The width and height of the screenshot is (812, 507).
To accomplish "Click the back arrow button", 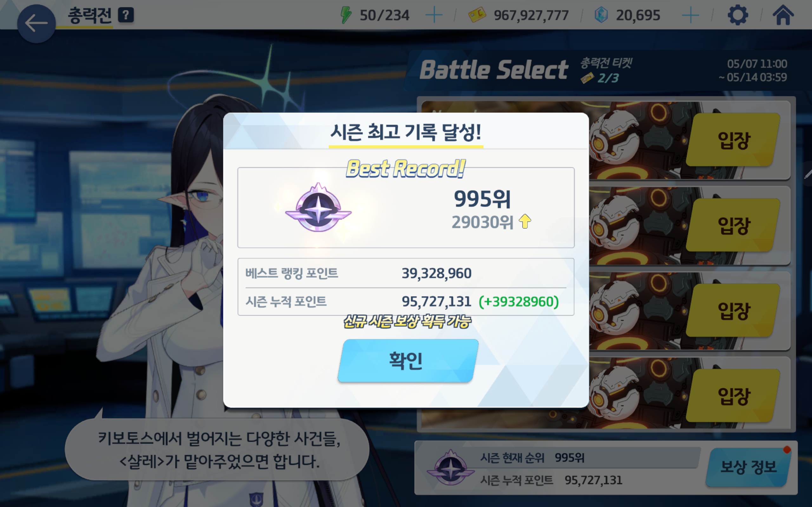I will [x=36, y=23].
